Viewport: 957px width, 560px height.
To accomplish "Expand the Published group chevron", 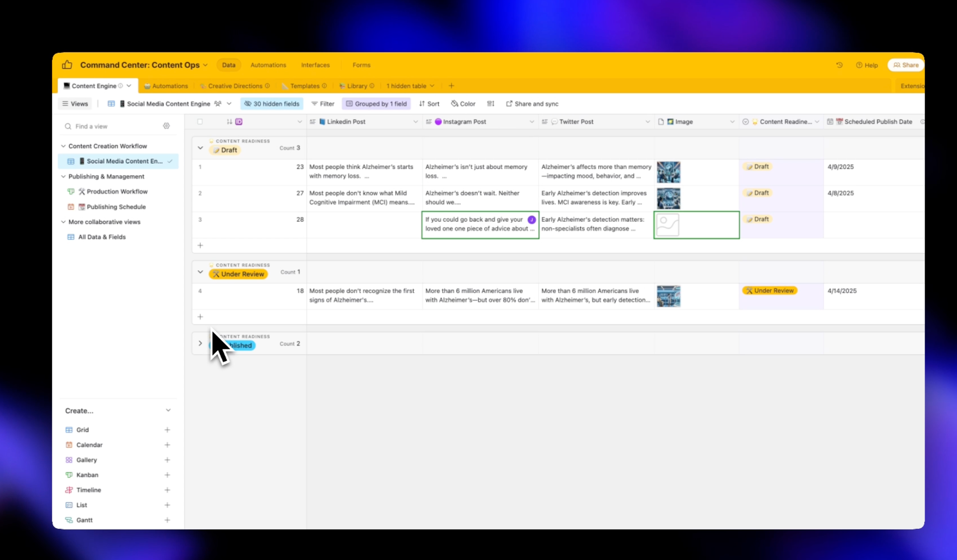I will point(200,344).
